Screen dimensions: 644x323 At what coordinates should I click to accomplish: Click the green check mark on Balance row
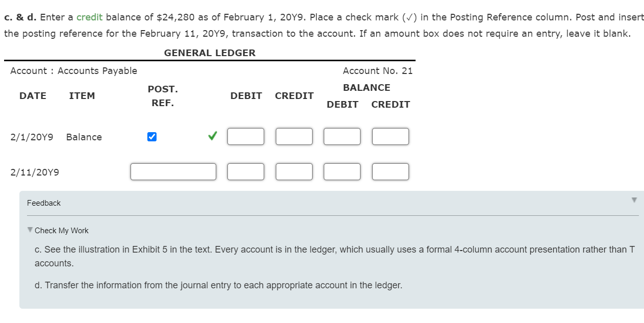[212, 136]
